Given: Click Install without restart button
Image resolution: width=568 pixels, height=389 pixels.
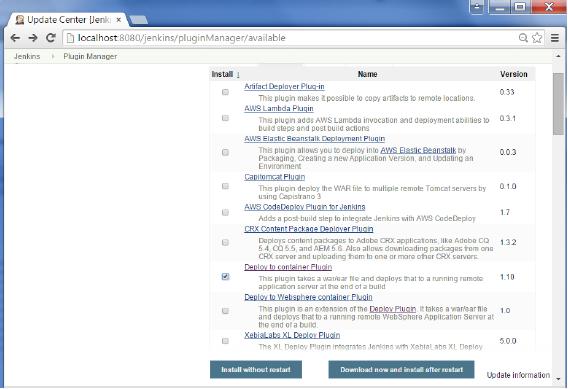Looking at the screenshot, I should tap(256, 369).
